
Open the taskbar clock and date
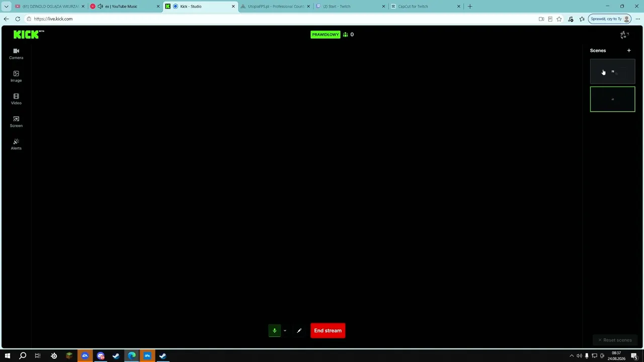point(616,356)
